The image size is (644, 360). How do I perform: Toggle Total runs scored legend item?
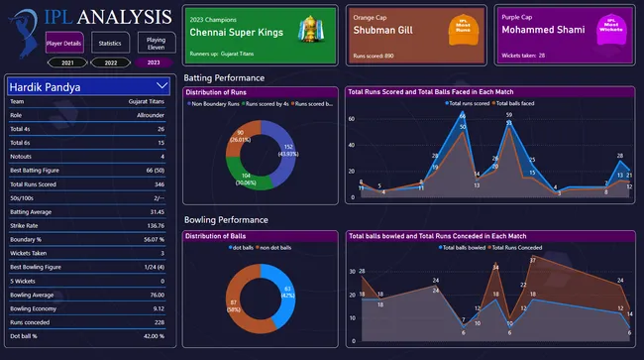468,103
